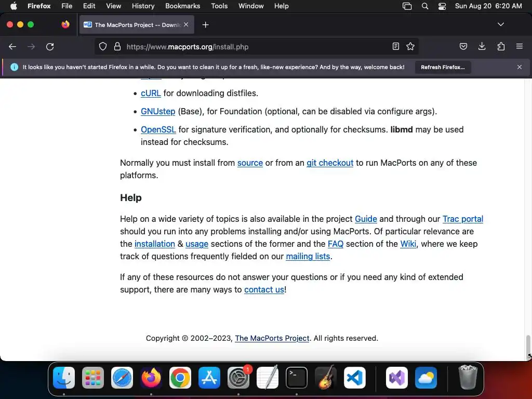
Task: Reload the current page
Action: [50, 46]
